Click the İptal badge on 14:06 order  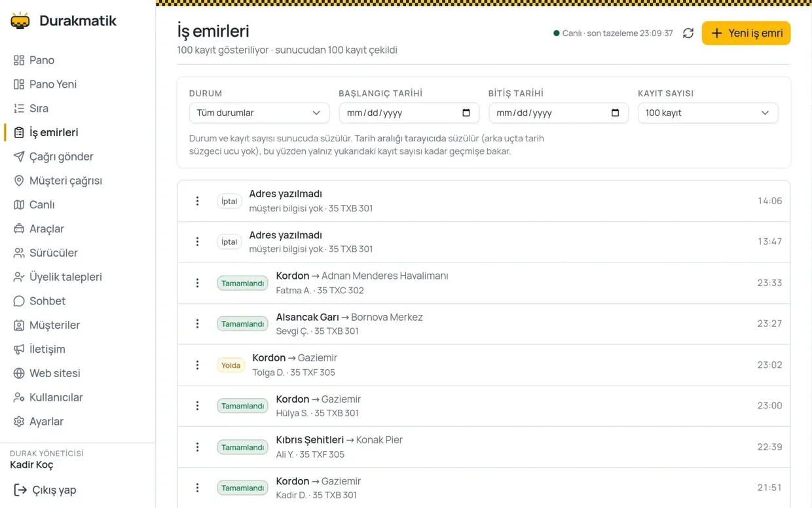coord(229,201)
